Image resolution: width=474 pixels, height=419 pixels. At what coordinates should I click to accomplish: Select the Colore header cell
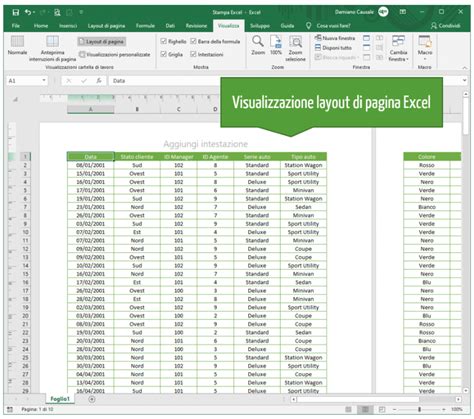(427, 157)
